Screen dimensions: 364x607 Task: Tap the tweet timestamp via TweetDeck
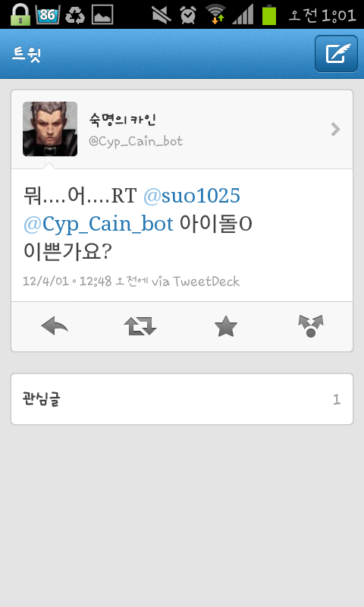click(131, 281)
